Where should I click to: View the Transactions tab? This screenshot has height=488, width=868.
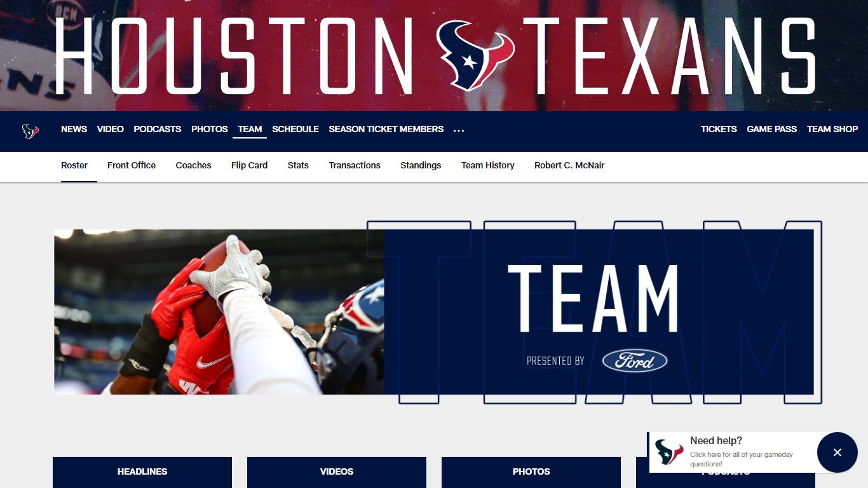(x=355, y=165)
